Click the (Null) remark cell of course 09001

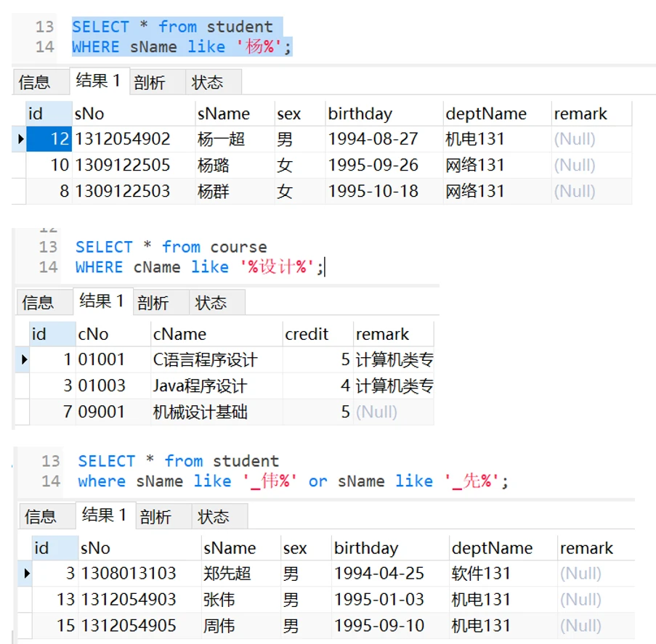376,412
